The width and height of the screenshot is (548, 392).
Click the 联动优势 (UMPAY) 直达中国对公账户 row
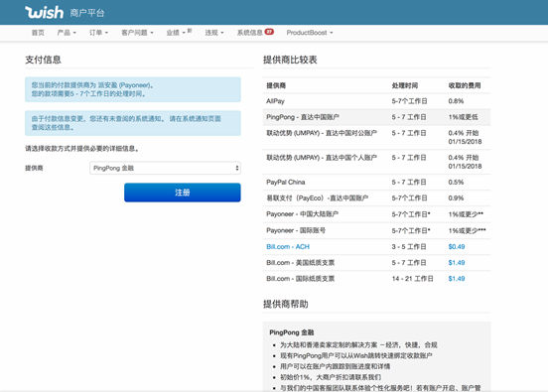pyautogui.click(x=377, y=137)
